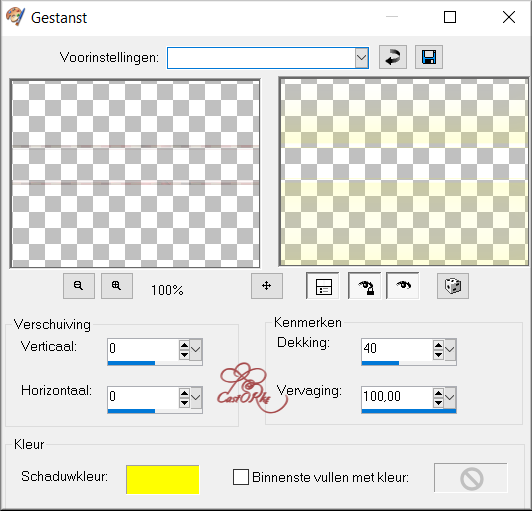Save preset using the floppy disk icon

(x=429, y=57)
